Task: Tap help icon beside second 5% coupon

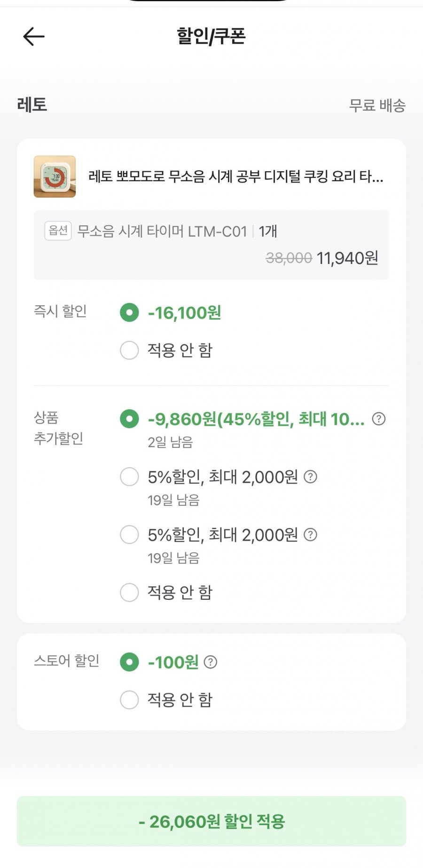Action: (310, 535)
